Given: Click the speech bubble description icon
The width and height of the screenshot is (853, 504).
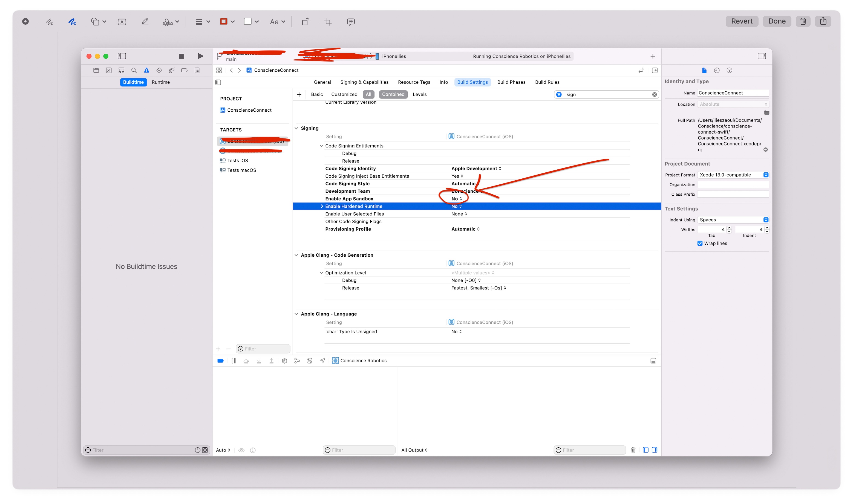Looking at the screenshot, I should 351,22.
